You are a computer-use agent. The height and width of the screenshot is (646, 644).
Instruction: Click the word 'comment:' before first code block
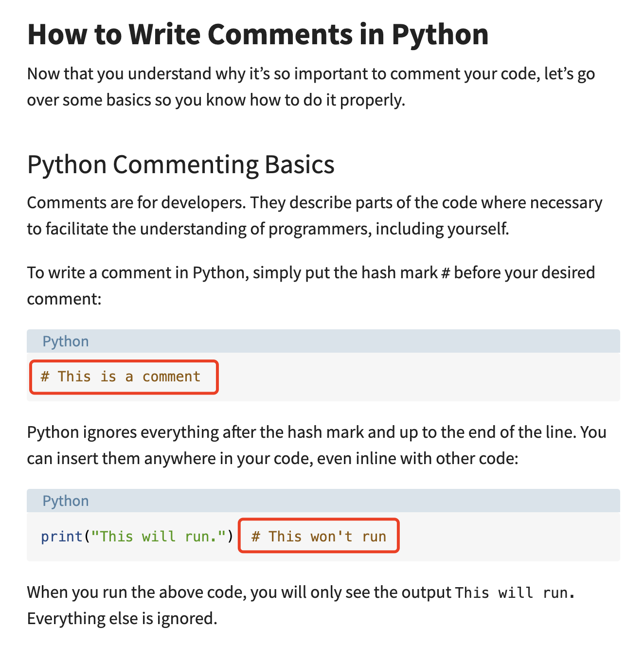(x=64, y=298)
